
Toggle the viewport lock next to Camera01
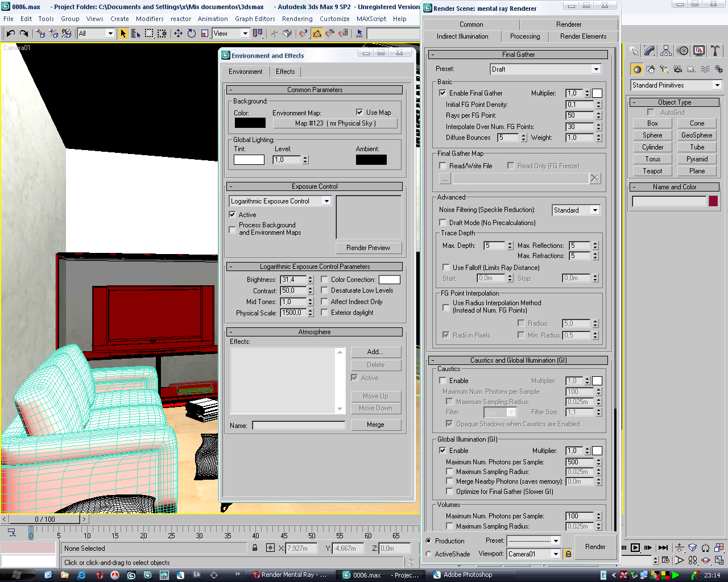[568, 554]
